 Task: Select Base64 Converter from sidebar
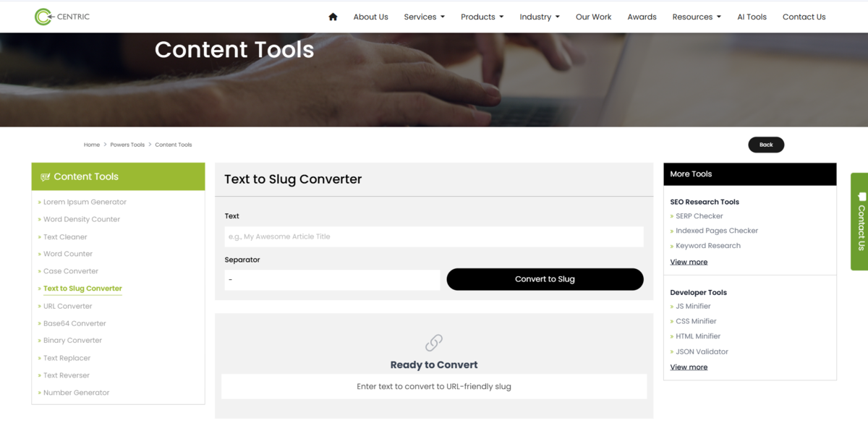pyautogui.click(x=75, y=323)
